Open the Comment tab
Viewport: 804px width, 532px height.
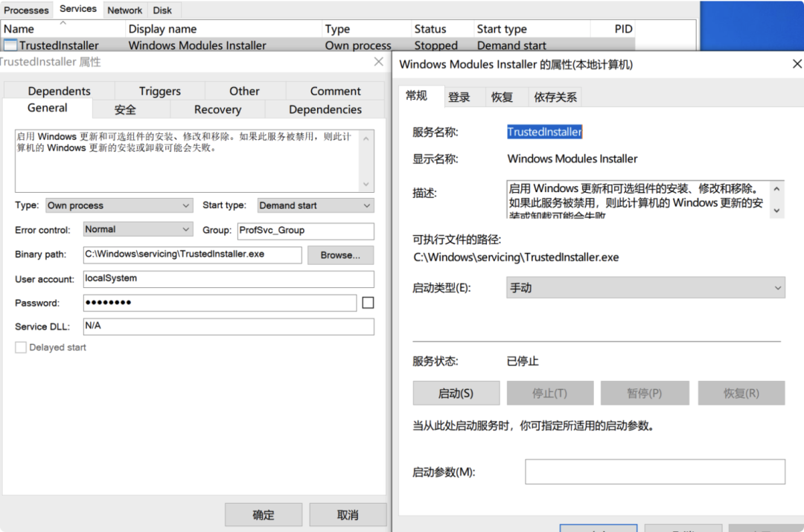(335, 91)
